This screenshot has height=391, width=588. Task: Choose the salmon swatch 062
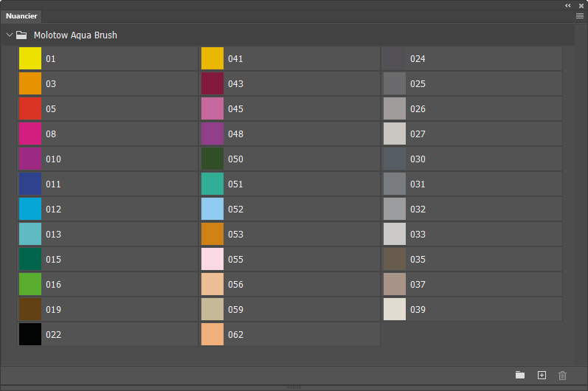tap(212, 334)
